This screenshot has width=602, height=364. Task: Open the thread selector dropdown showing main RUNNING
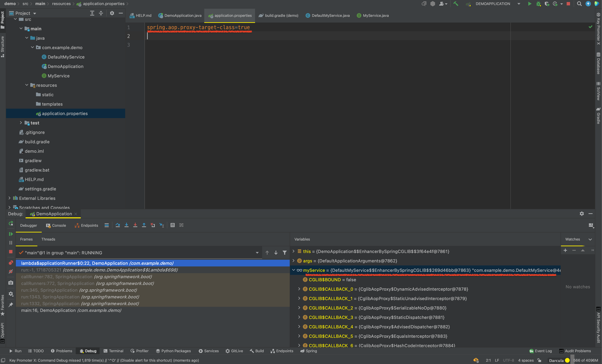click(257, 253)
